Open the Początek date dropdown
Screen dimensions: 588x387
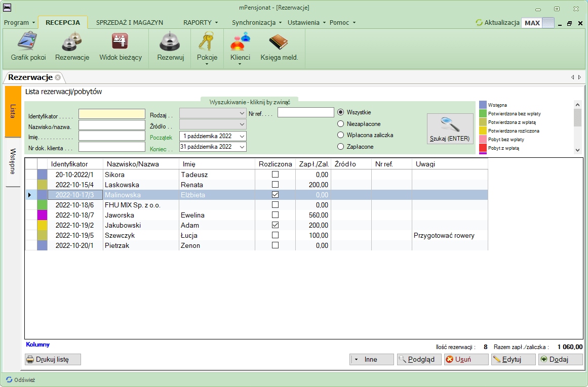pos(242,136)
